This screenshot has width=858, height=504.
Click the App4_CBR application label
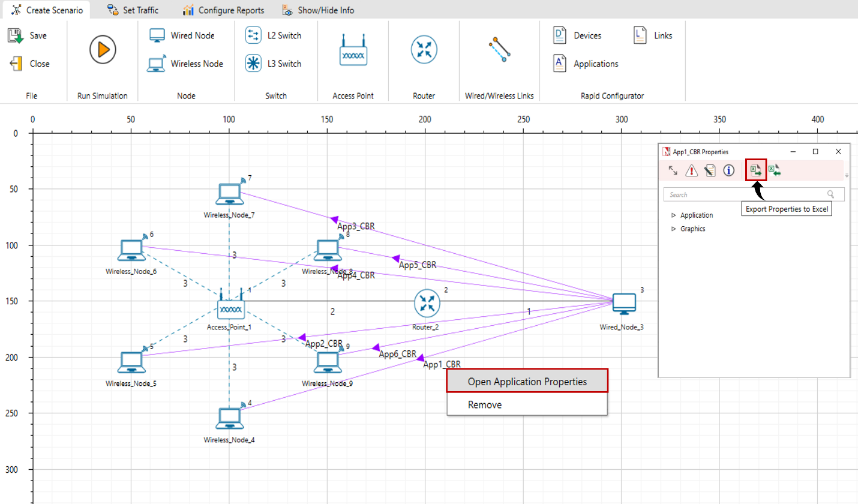[x=356, y=275]
